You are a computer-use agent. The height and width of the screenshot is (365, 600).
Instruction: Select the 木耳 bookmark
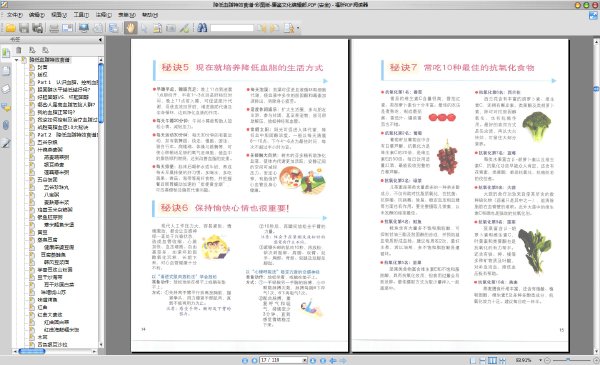(x=42, y=337)
